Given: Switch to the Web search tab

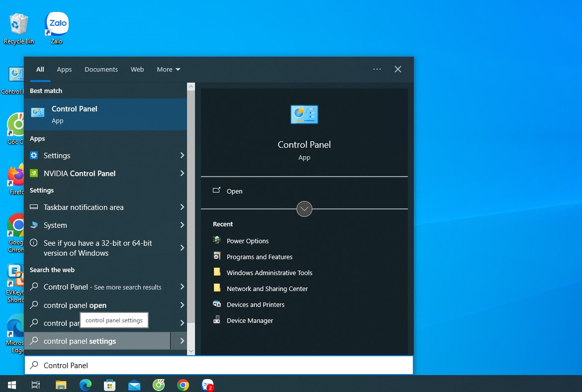Looking at the screenshot, I should (x=137, y=70).
